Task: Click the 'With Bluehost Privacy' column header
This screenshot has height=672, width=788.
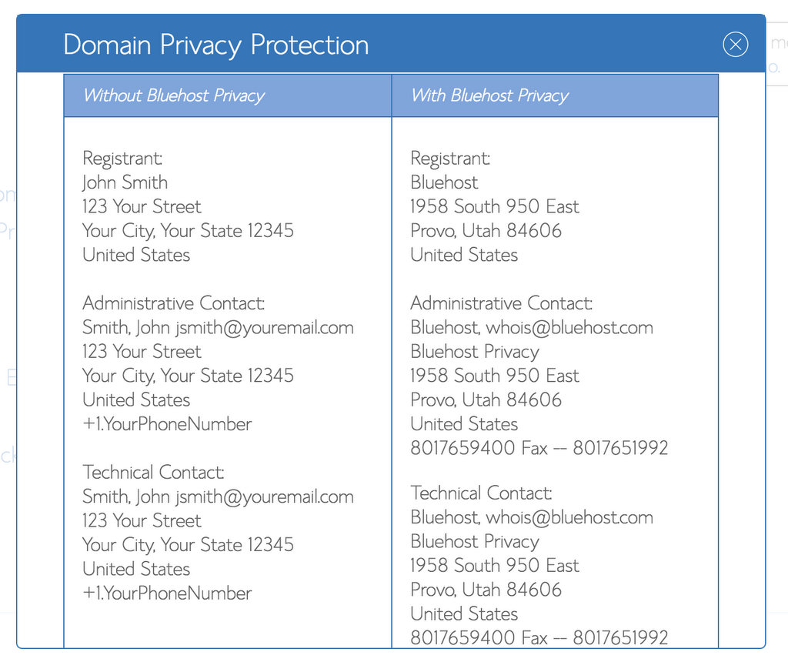Action: (490, 95)
